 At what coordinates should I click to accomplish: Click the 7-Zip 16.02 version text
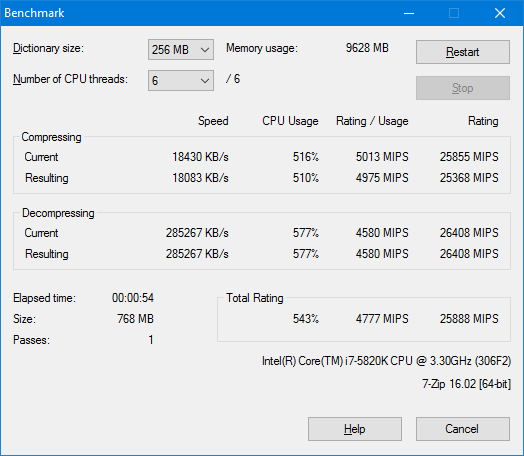[x=467, y=384]
